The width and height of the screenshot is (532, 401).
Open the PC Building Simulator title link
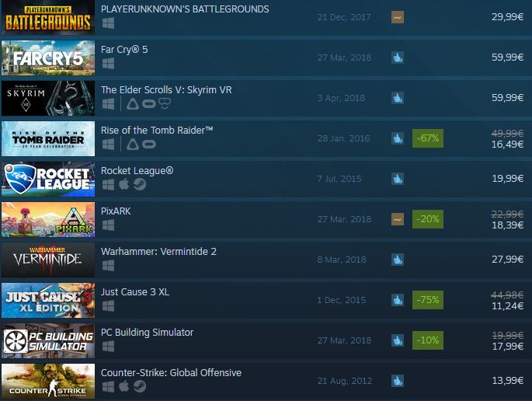click(x=147, y=333)
